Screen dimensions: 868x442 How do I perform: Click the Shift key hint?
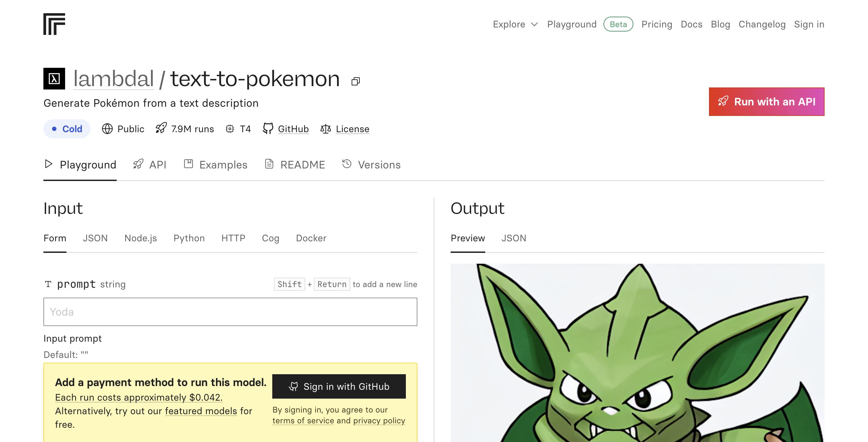click(x=290, y=284)
